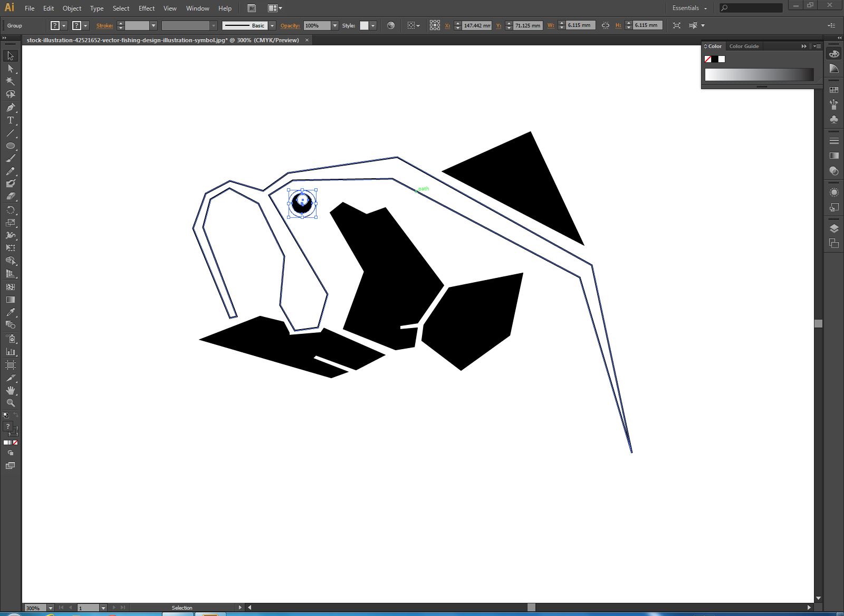
Task: Swap fill and stroke colors
Action: 15,415
